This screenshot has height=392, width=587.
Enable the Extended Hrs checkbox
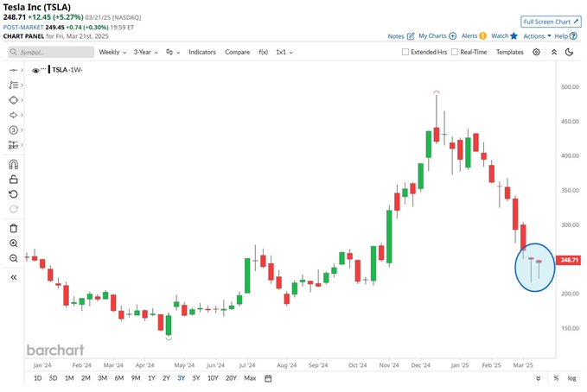tap(405, 52)
